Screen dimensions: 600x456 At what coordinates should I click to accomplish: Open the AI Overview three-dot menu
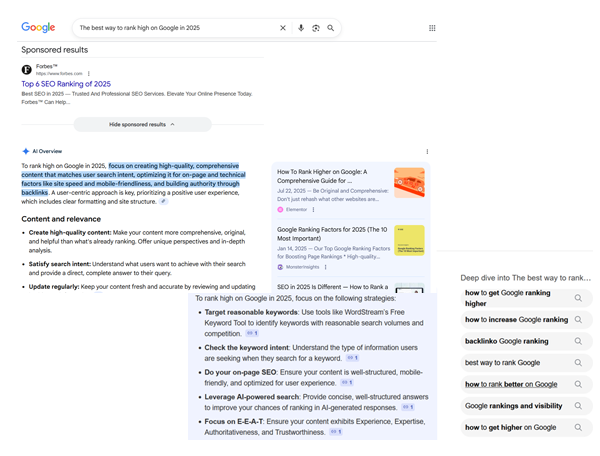point(427,151)
